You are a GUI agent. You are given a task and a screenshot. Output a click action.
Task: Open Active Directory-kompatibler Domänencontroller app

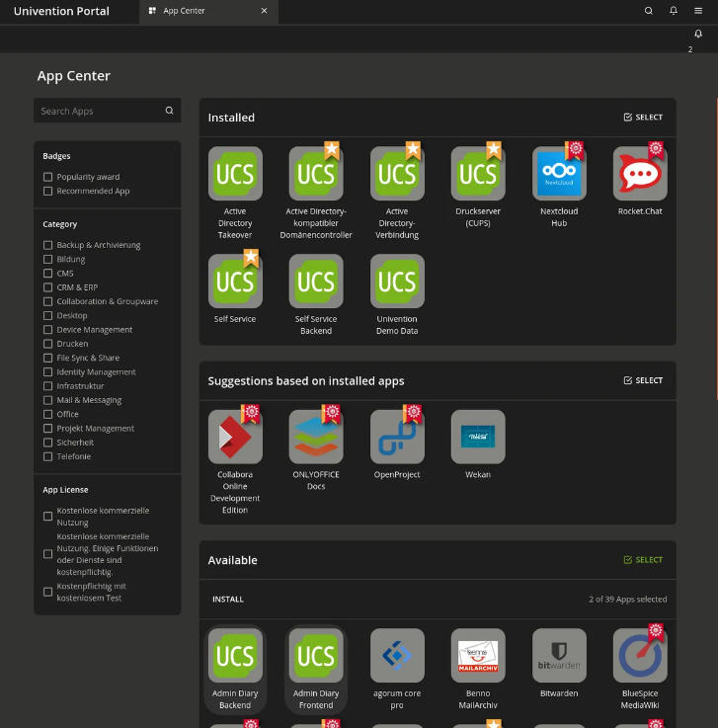click(x=316, y=174)
